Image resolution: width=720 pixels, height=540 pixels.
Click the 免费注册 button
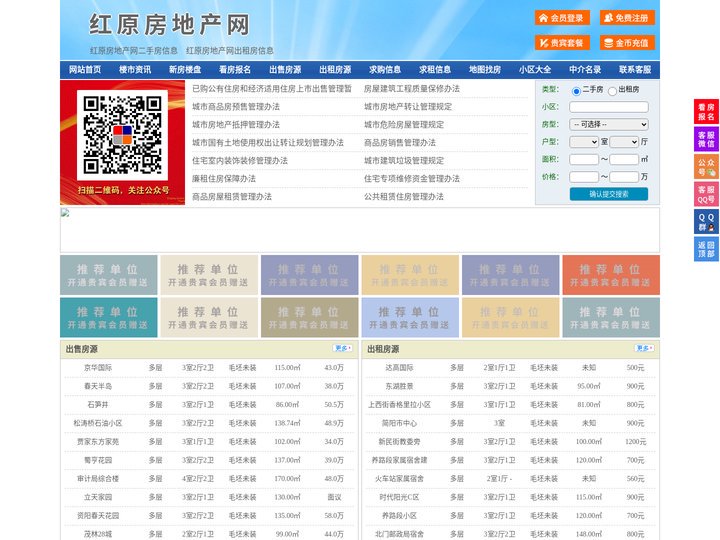click(627, 18)
